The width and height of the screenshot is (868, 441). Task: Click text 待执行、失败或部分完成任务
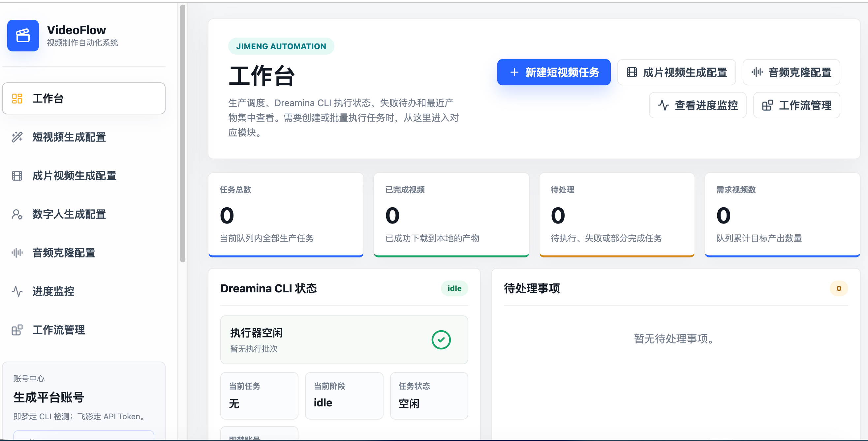click(x=606, y=238)
